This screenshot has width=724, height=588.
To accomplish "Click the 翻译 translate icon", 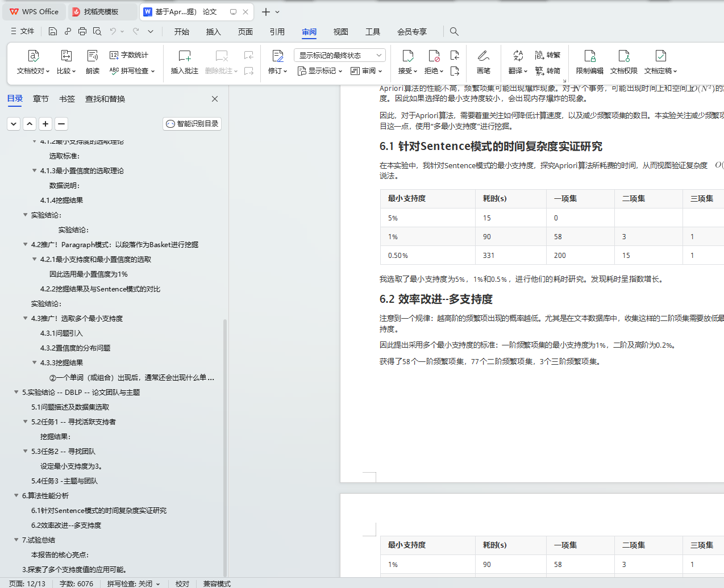I will point(518,56).
